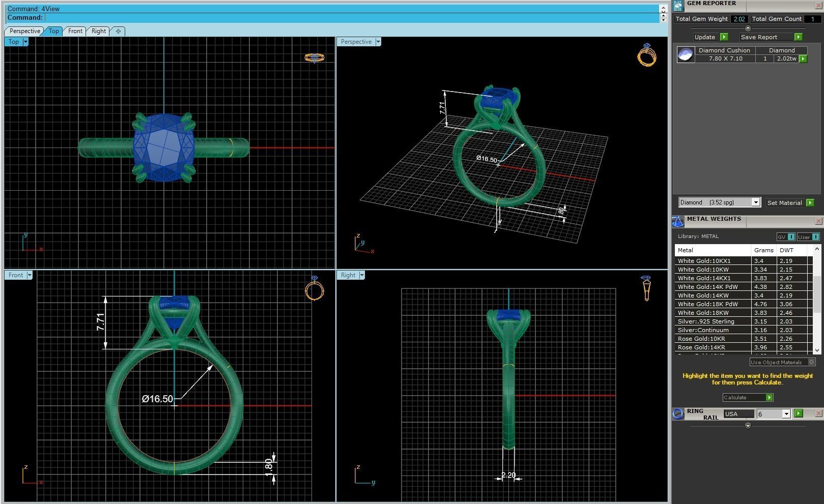The height and width of the screenshot is (504, 824).
Task: Click the Diamond Cushion gem thumbnail
Action: [686, 54]
